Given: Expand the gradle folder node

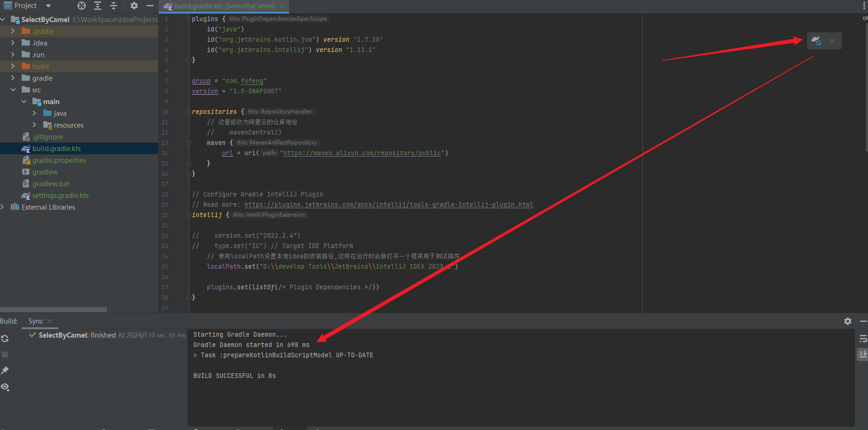Looking at the screenshot, I should click(13, 78).
